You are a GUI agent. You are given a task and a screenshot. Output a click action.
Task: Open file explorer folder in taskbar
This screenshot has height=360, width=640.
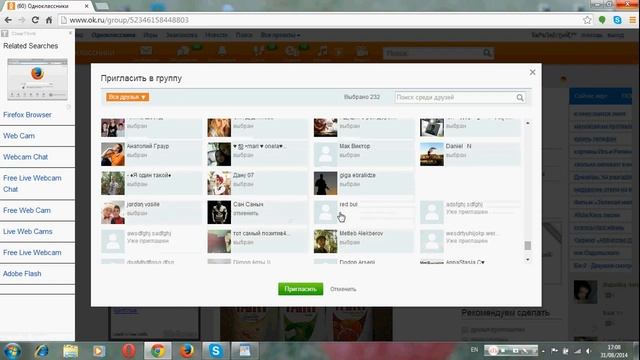point(71,351)
